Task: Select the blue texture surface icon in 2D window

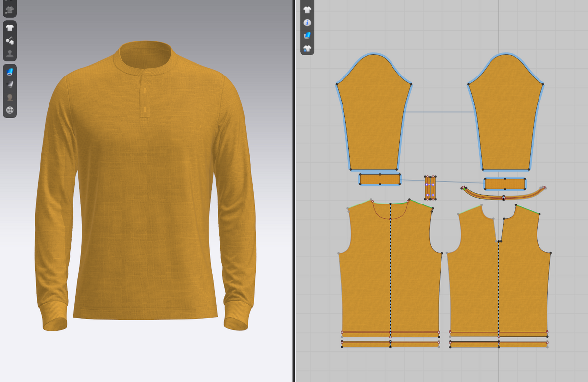Action: pos(307,35)
